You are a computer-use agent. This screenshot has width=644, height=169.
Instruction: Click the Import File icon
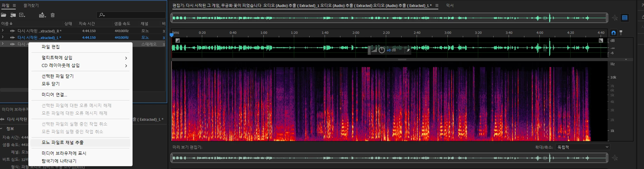pyautogui.click(x=13, y=15)
